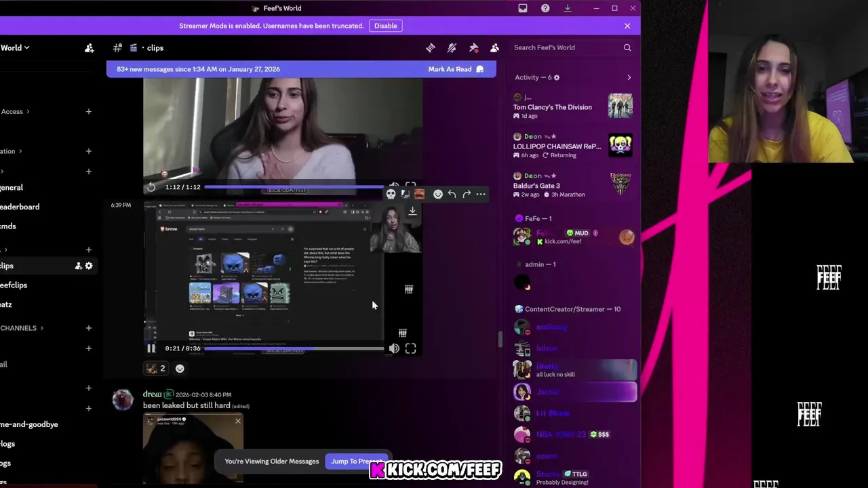Click the search magnifier icon
868x488 pixels.
(627, 47)
